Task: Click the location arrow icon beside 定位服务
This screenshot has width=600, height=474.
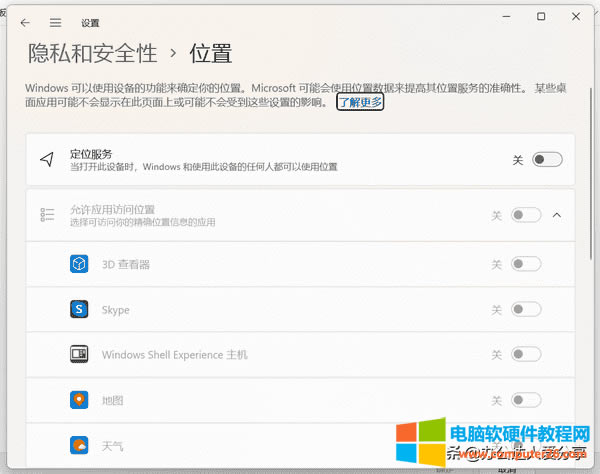Action: point(46,160)
